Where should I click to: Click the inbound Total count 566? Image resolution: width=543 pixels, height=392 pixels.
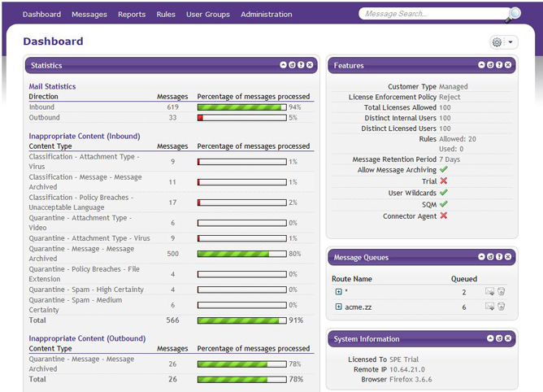pyautogui.click(x=172, y=320)
